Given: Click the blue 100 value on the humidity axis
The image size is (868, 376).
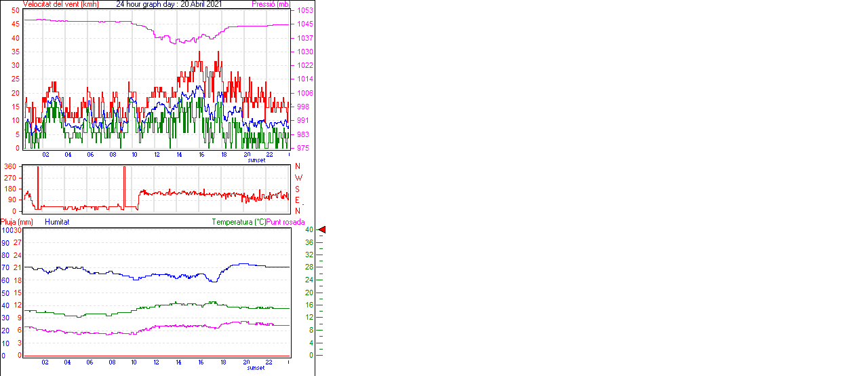Looking at the screenshot, I should [x=6, y=231].
